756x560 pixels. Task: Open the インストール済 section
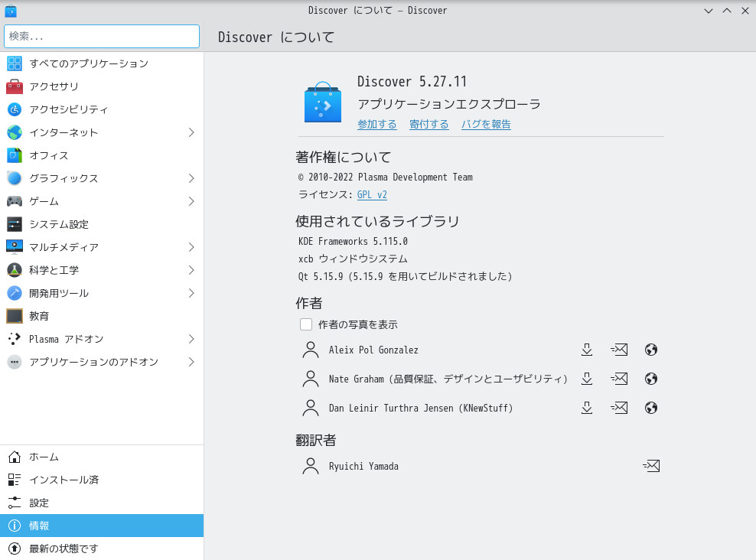14,480
